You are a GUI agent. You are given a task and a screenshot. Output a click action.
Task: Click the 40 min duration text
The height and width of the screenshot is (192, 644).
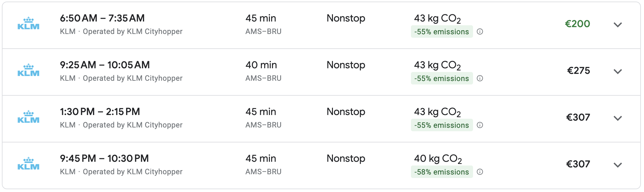(261, 65)
